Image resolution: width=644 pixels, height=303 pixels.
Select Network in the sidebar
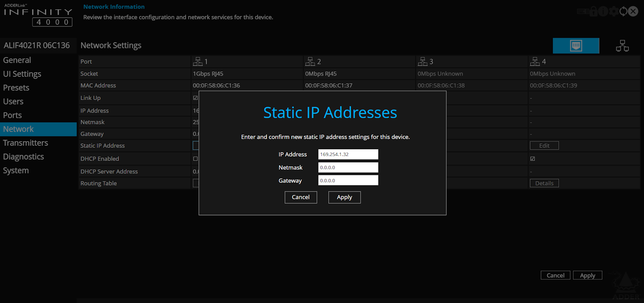(38, 129)
